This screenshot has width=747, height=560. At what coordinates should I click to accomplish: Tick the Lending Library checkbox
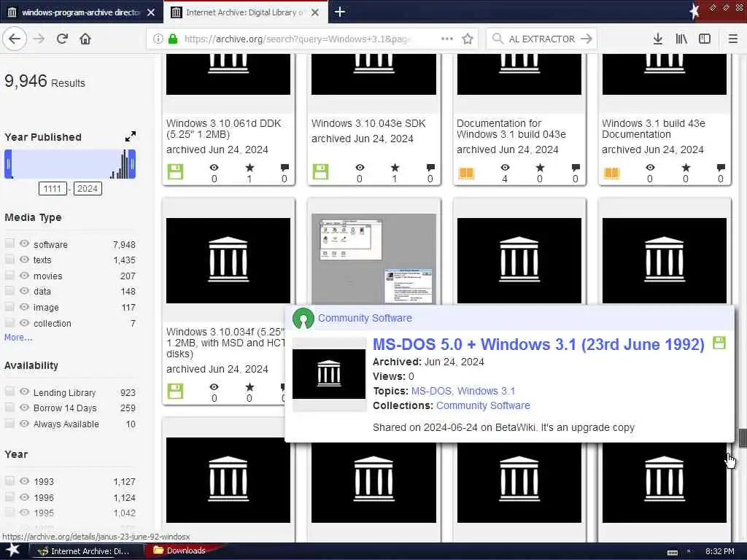coord(9,392)
